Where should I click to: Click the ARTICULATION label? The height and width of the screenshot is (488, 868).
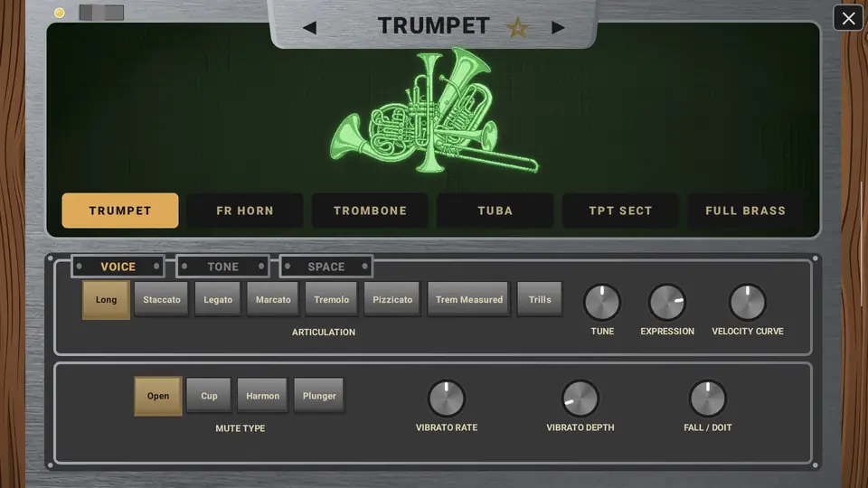pos(324,332)
